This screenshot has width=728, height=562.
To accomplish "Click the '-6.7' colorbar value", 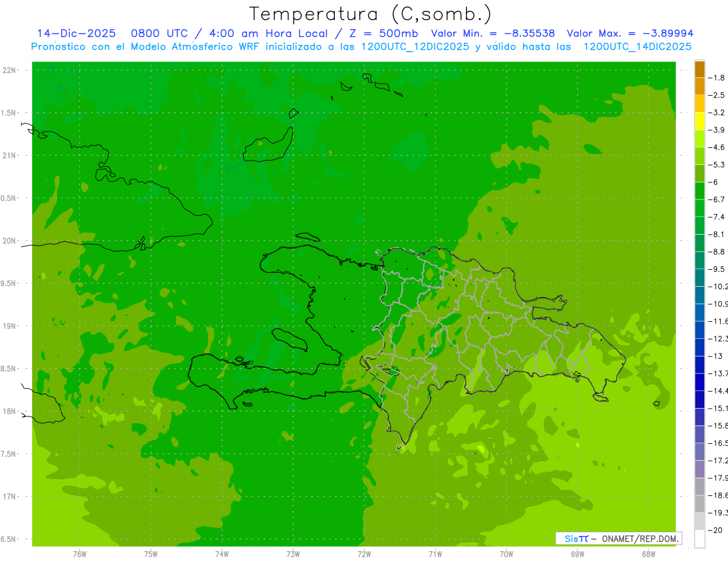I will [716, 199].
